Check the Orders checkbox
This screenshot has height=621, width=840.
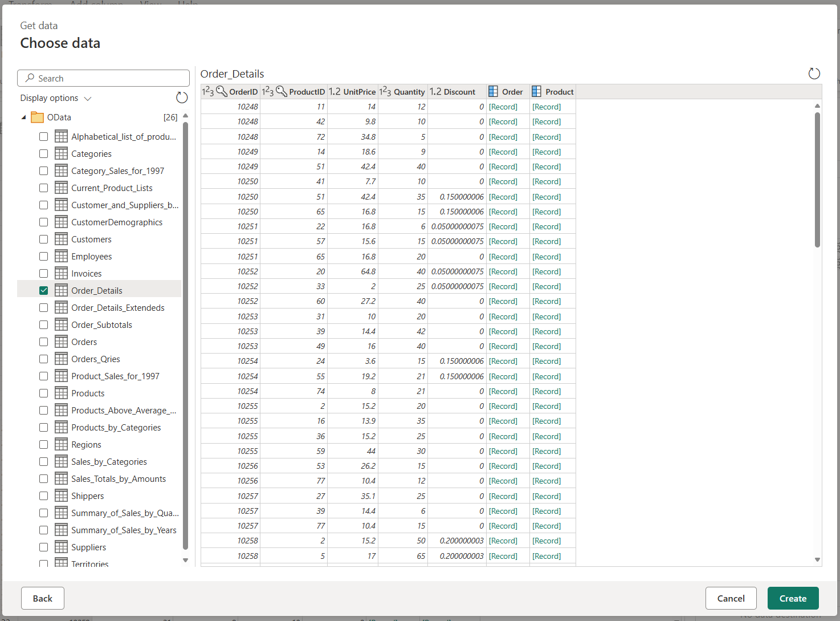(x=43, y=342)
